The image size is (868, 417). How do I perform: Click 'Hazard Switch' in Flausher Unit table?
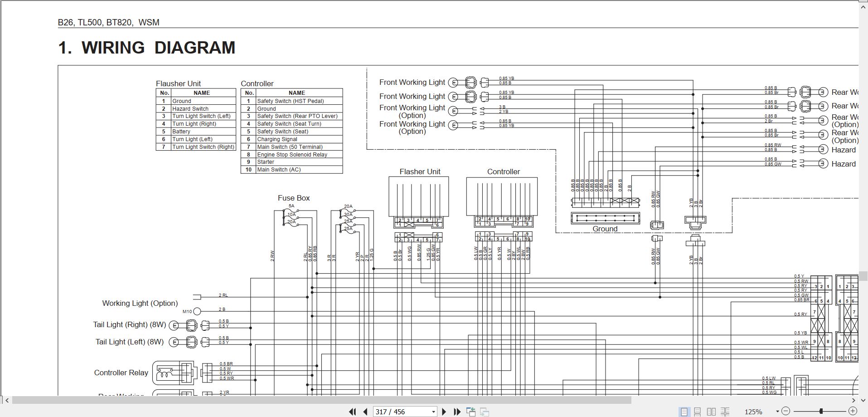(x=190, y=109)
